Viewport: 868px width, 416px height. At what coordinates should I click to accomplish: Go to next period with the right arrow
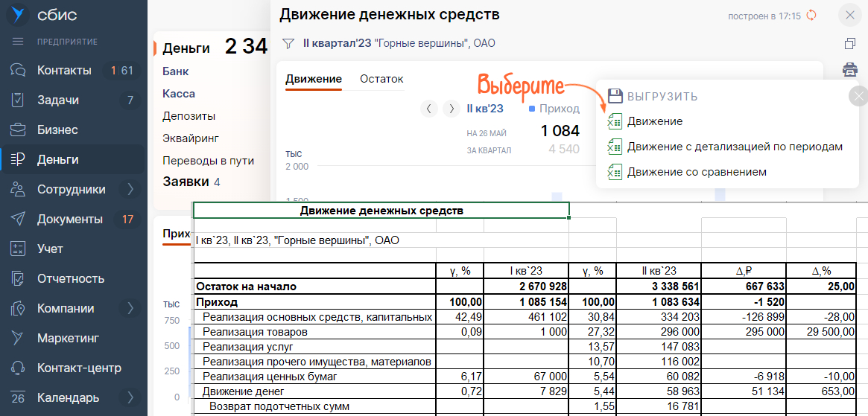(451, 109)
